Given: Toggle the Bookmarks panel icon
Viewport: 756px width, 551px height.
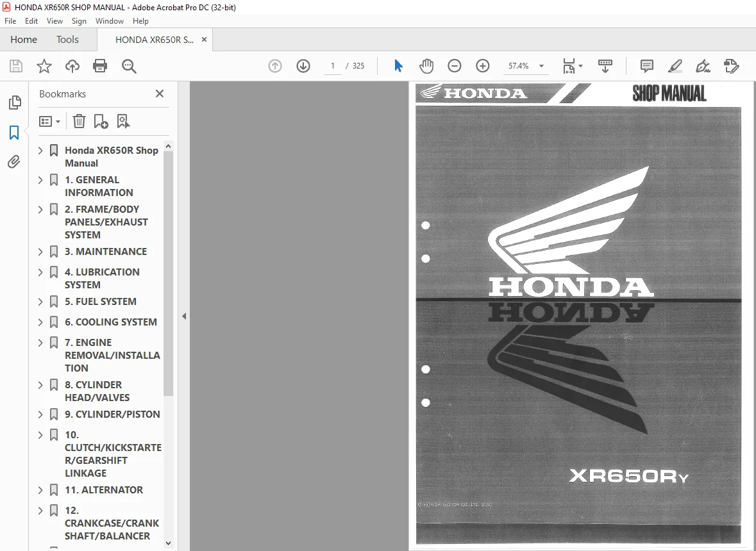Looking at the screenshot, I should point(14,133).
